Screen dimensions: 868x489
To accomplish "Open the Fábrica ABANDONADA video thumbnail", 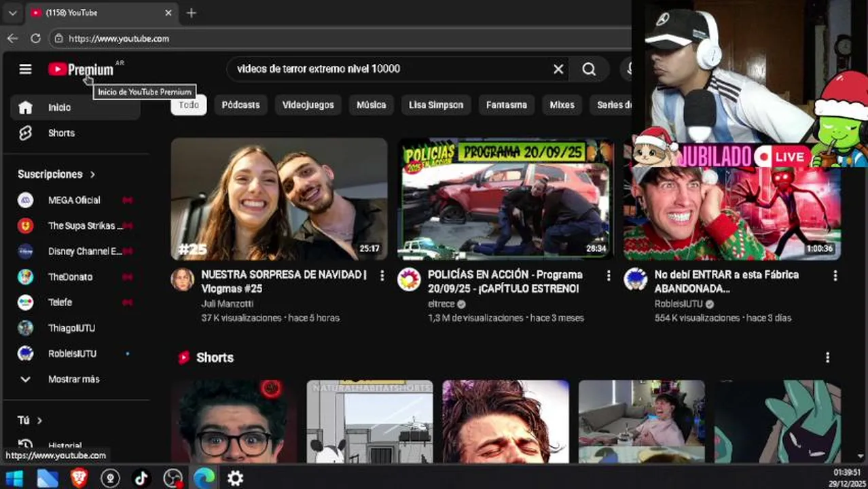I will point(732,212).
